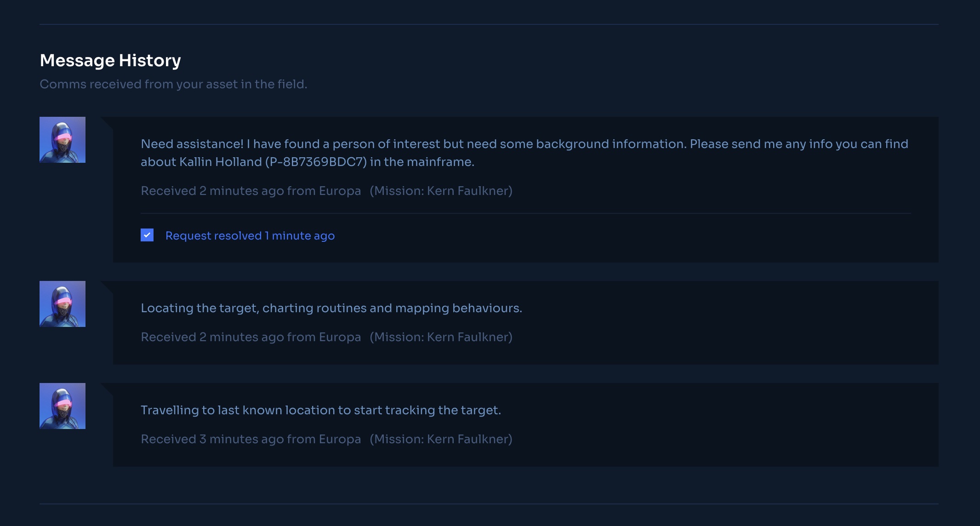980x526 pixels.
Task: Click the 'Request resolved 1 minute ago' text
Action: (x=250, y=236)
